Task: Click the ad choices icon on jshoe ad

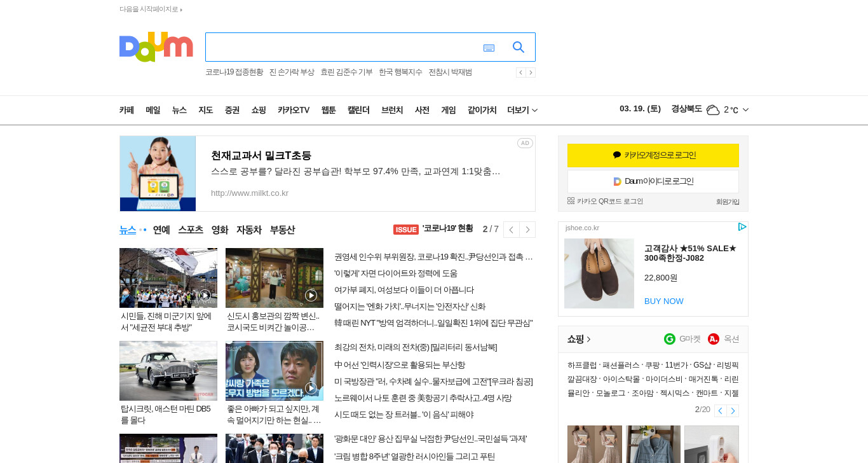Action: click(x=742, y=227)
